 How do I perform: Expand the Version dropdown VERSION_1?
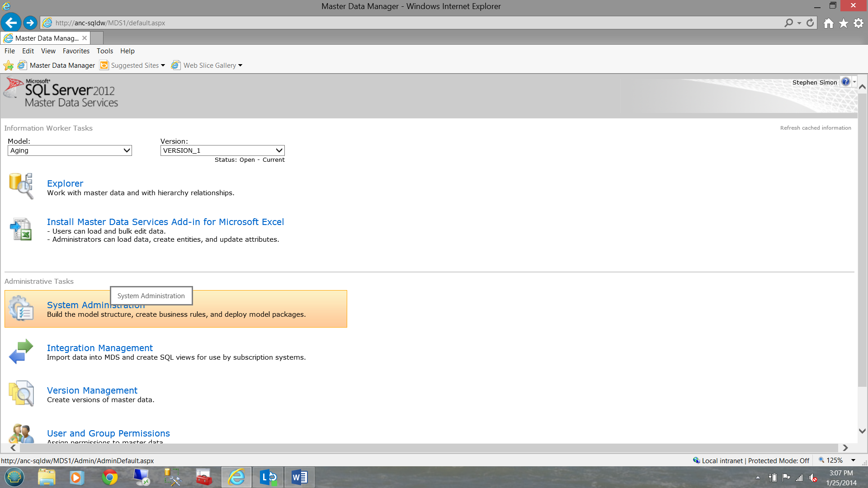(x=222, y=150)
